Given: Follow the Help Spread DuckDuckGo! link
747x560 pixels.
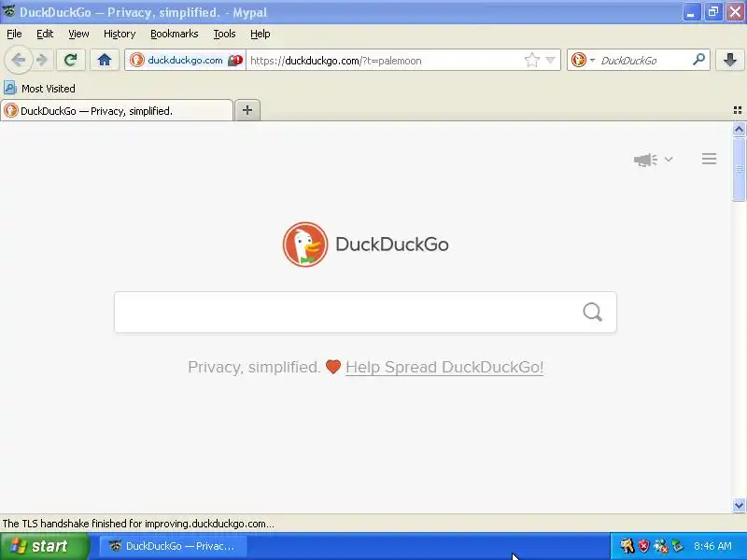Looking at the screenshot, I should [x=444, y=367].
